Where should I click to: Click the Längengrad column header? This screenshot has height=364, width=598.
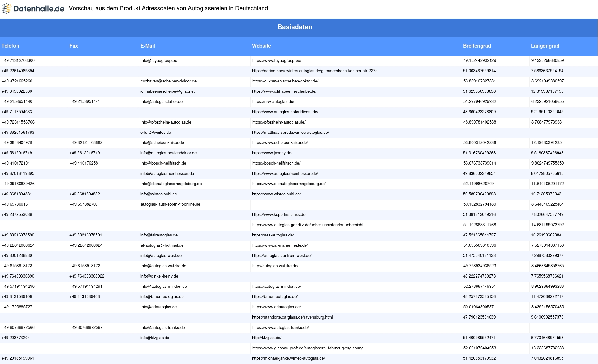tap(545, 46)
